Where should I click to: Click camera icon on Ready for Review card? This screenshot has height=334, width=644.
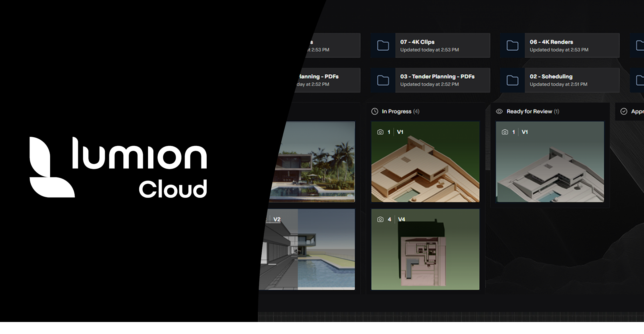pos(505,132)
